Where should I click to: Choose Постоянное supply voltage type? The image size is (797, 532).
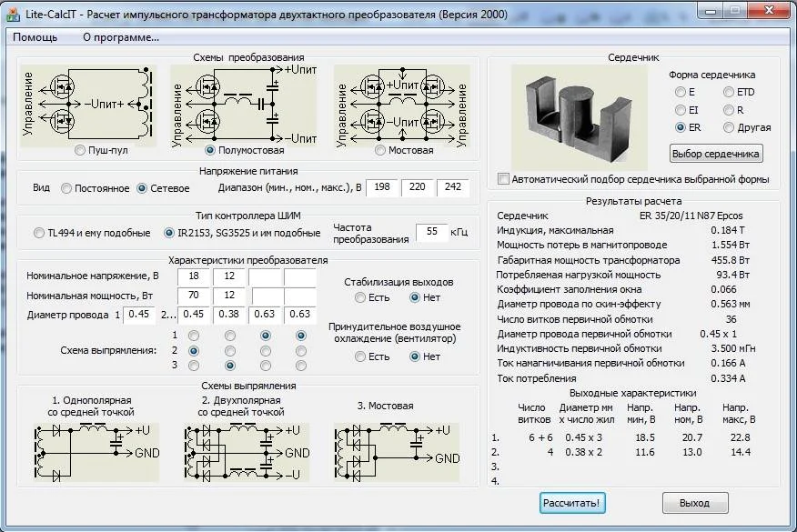coord(66,188)
